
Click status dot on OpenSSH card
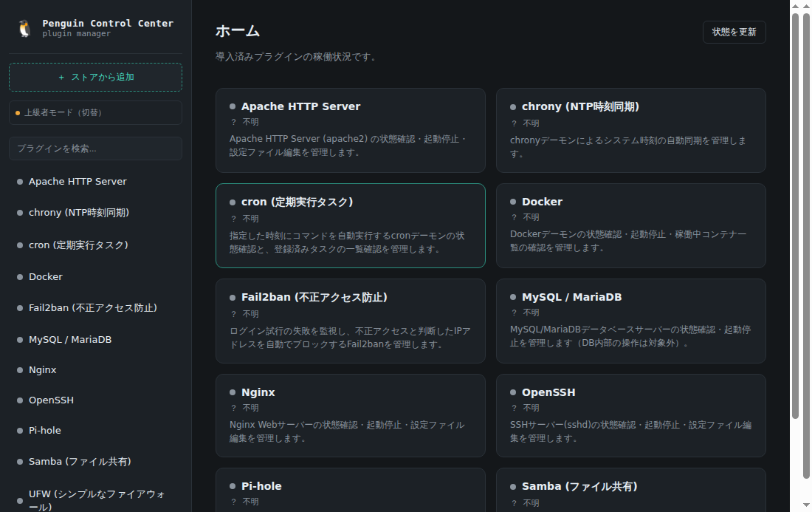513,392
